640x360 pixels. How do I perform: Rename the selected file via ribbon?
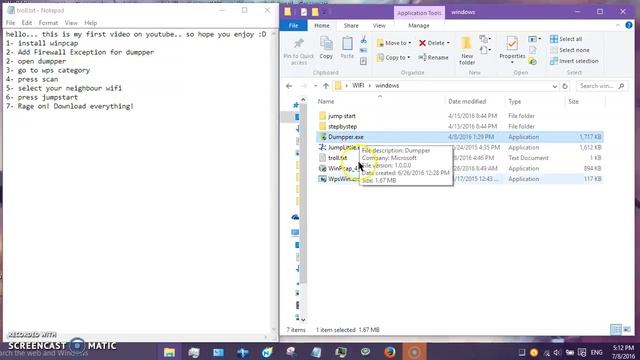click(x=433, y=58)
